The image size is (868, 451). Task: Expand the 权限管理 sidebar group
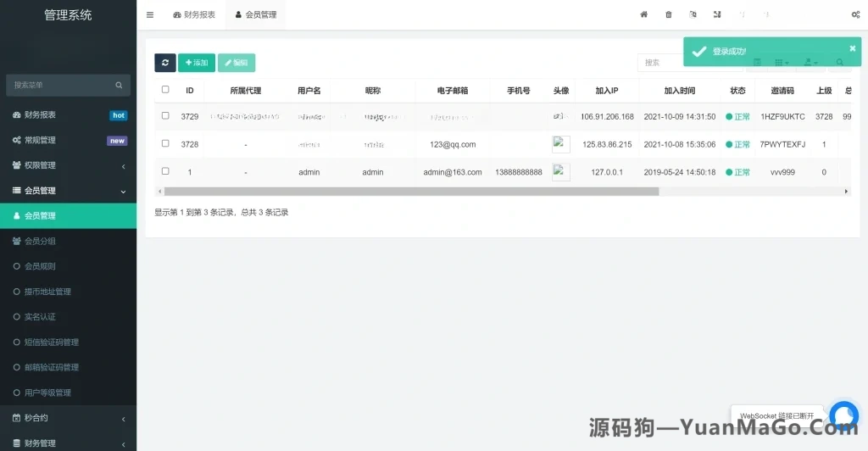click(68, 165)
